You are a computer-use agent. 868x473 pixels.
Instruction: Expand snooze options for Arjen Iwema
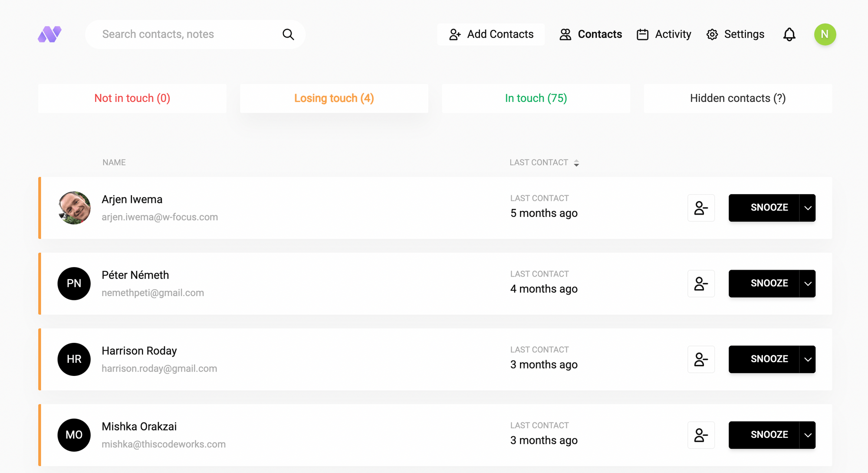tap(808, 208)
